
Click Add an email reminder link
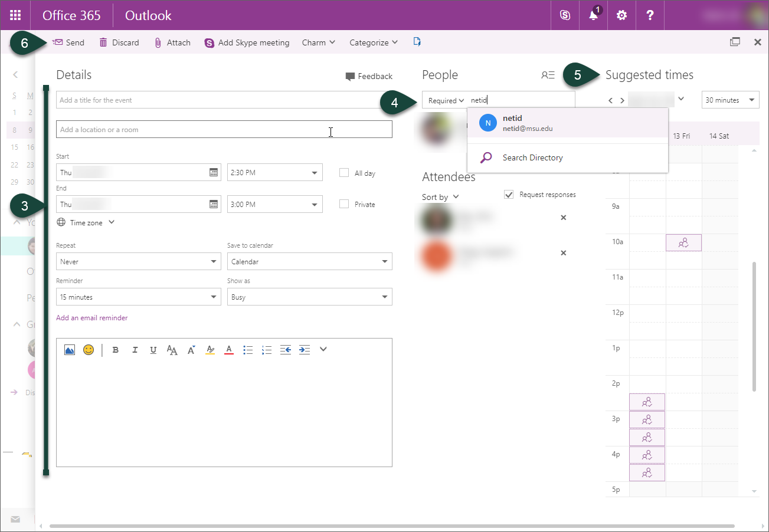click(91, 318)
